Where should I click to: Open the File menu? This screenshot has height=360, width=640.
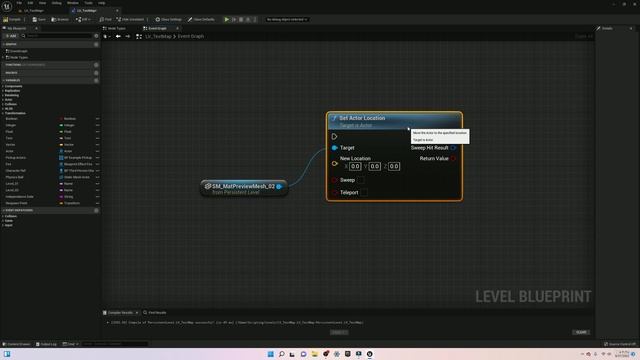(19, 3)
